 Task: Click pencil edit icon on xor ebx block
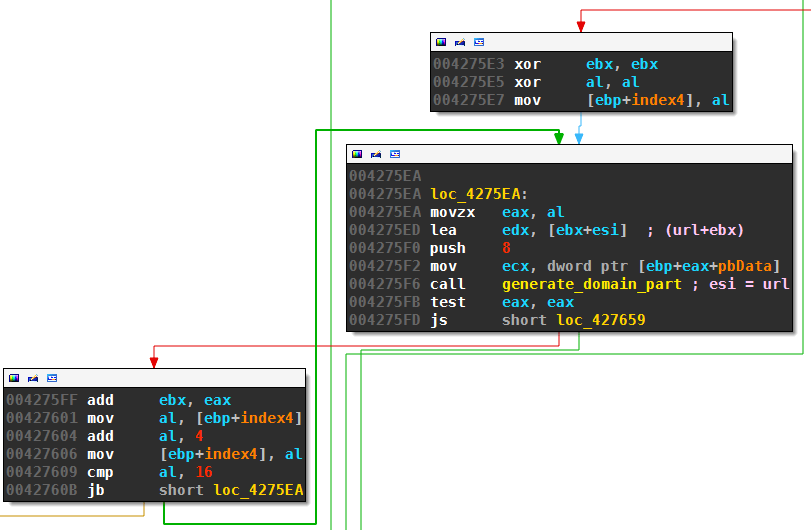[460, 43]
